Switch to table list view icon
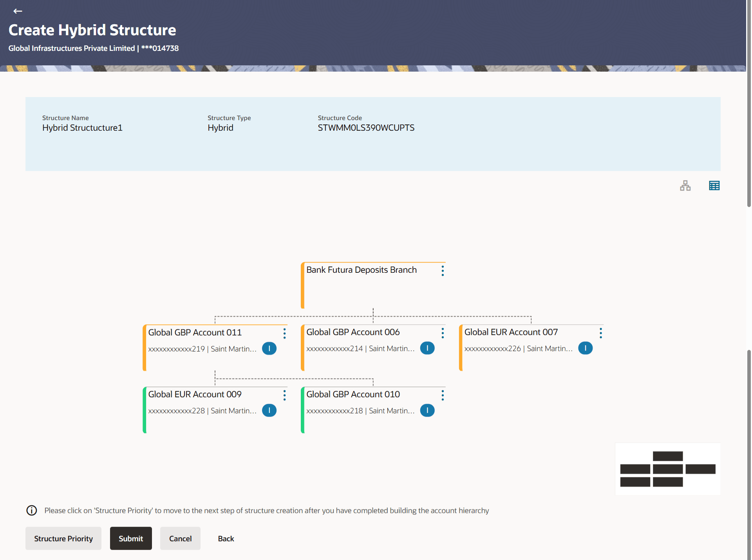Screen dimensions: 752x560 [x=714, y=185]
